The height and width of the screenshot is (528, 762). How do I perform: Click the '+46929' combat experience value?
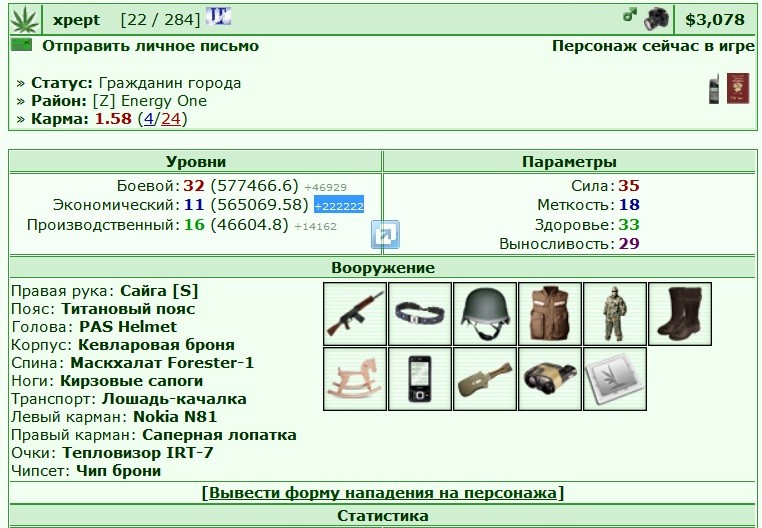click(x=325, y=187)
